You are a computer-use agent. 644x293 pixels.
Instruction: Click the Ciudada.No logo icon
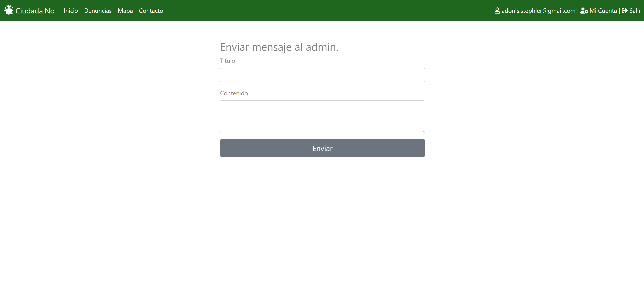coord(8,10)
